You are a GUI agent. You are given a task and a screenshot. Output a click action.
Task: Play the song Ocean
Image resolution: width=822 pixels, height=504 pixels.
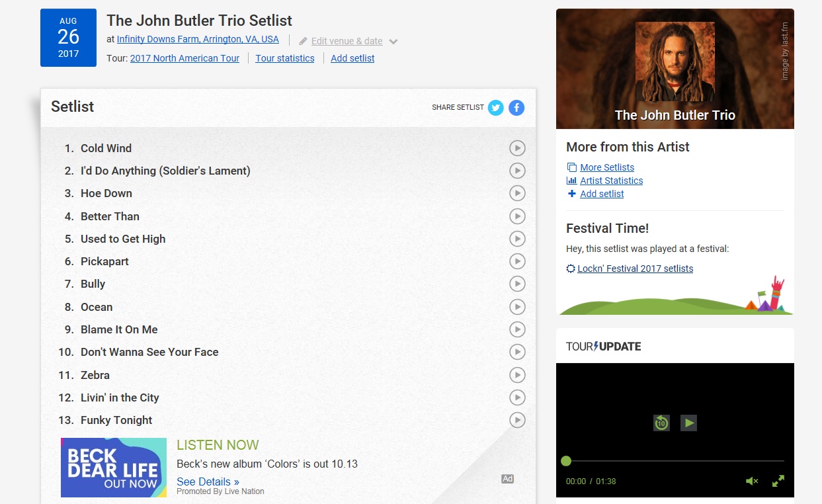(517, 307)
